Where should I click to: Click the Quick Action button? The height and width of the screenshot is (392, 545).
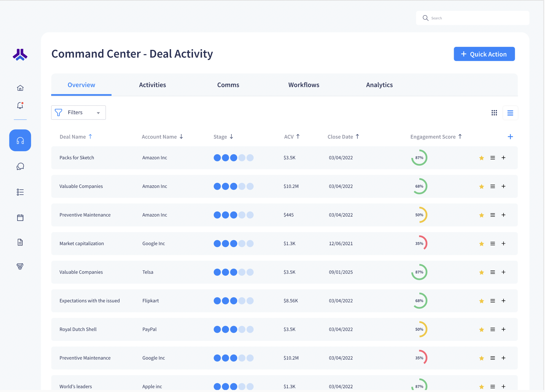[x=484, y=54]
